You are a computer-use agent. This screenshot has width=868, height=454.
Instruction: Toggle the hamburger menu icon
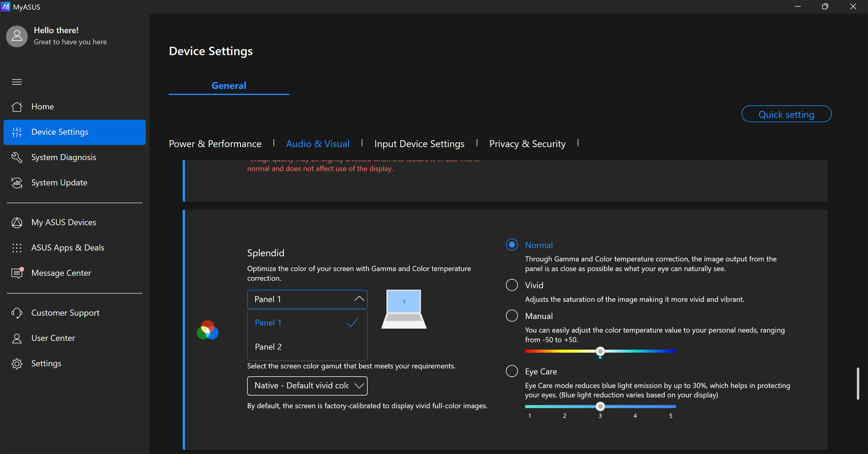click(17, 82)
